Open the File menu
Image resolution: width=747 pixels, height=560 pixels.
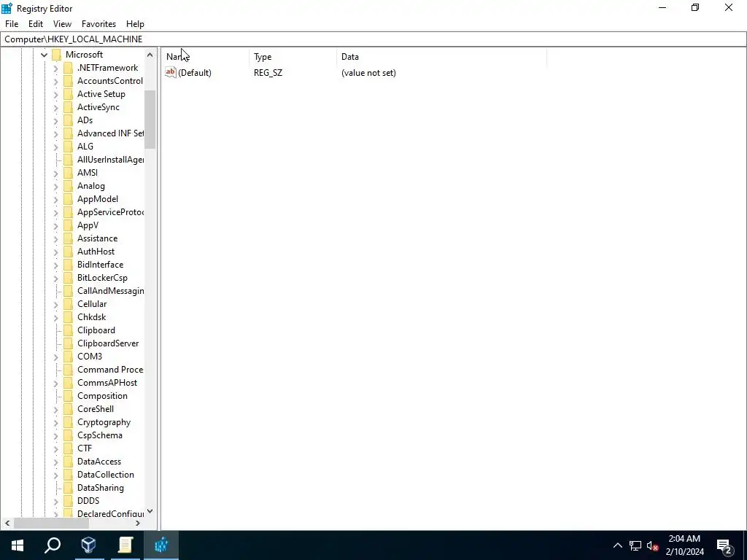coord(12,24)
